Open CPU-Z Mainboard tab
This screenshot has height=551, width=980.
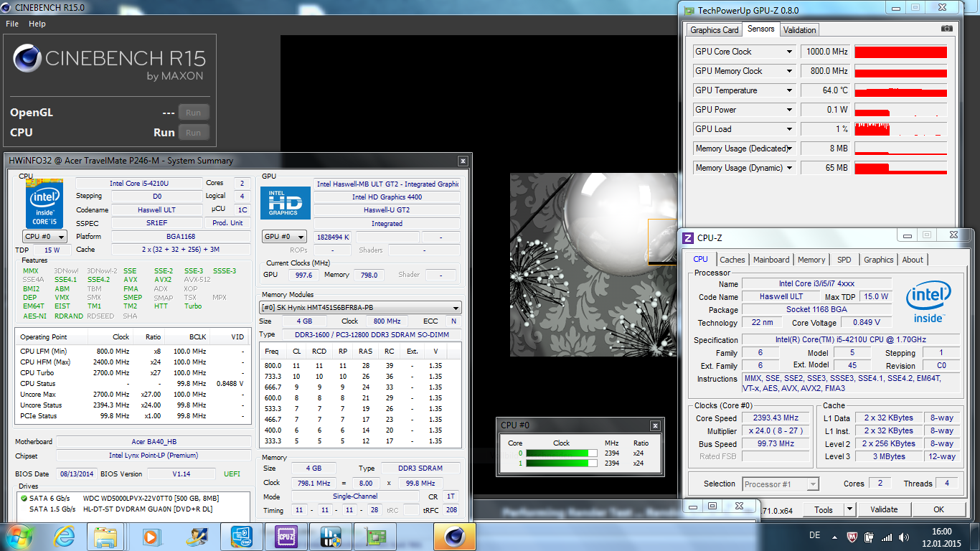click(x=771, y=260)
